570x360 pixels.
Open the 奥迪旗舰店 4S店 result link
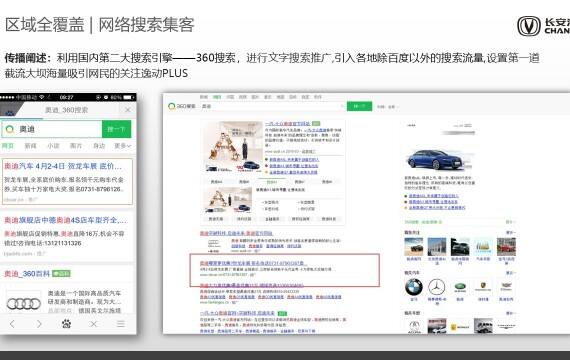tap(66, 220)
